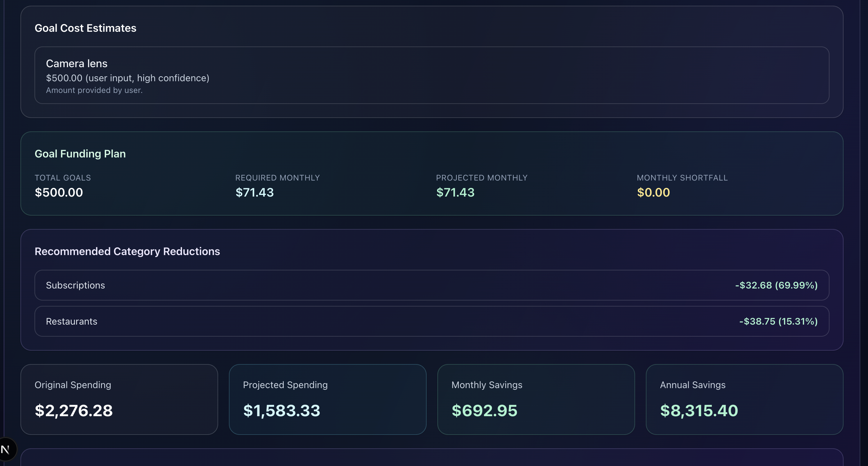The height and width of the screenshot is (466, 868).
Task: Click the $692.95 monthly savings figure
Action: click(484, 411)
